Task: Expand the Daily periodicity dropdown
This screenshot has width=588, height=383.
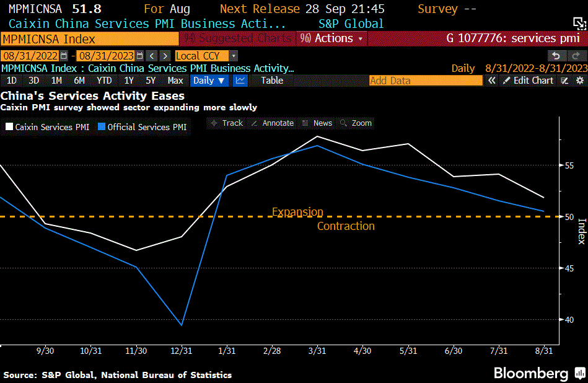Action: tap(209, 81)
